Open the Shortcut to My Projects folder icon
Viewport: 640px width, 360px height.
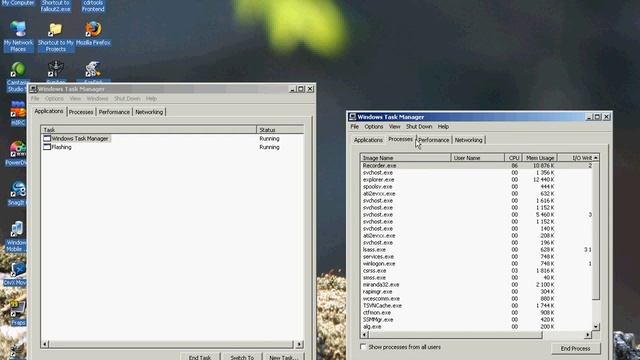coord(56,37)
